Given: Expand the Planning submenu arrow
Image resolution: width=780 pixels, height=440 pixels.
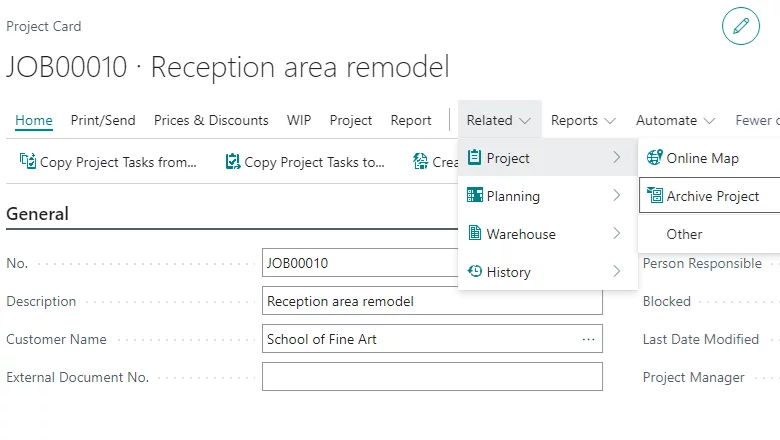Looking at the screenshot, I should click(x=617, y=196).
